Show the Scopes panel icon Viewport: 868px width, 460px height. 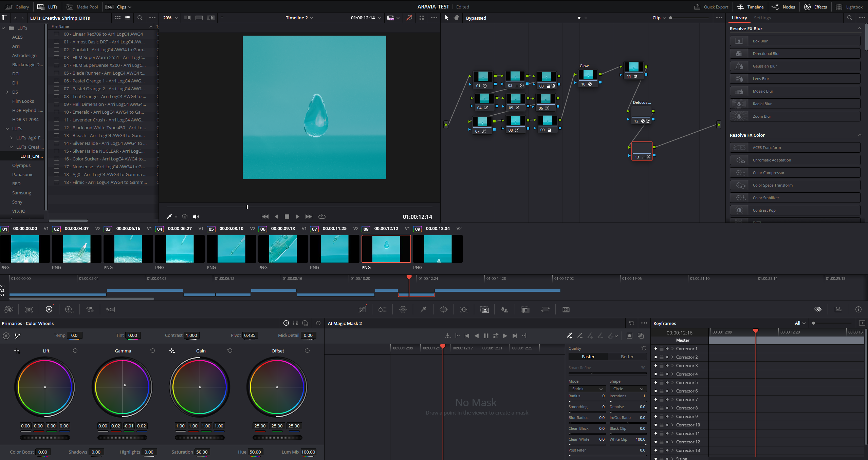[x=838, y=309]
